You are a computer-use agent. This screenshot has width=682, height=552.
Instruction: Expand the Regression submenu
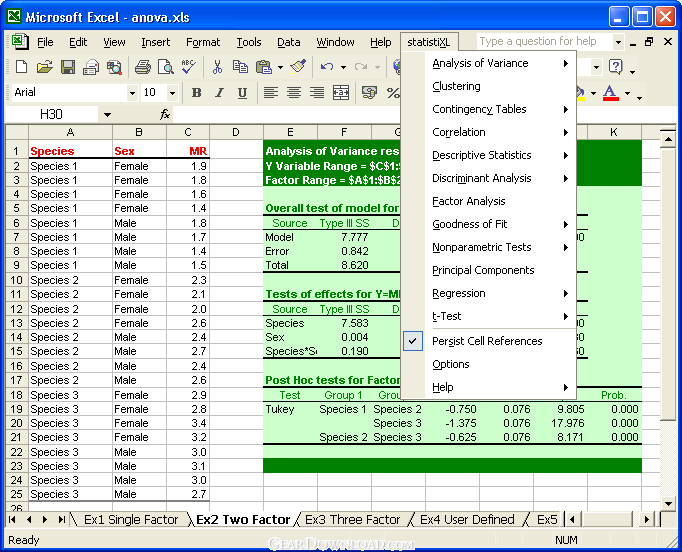pos(500,293)
